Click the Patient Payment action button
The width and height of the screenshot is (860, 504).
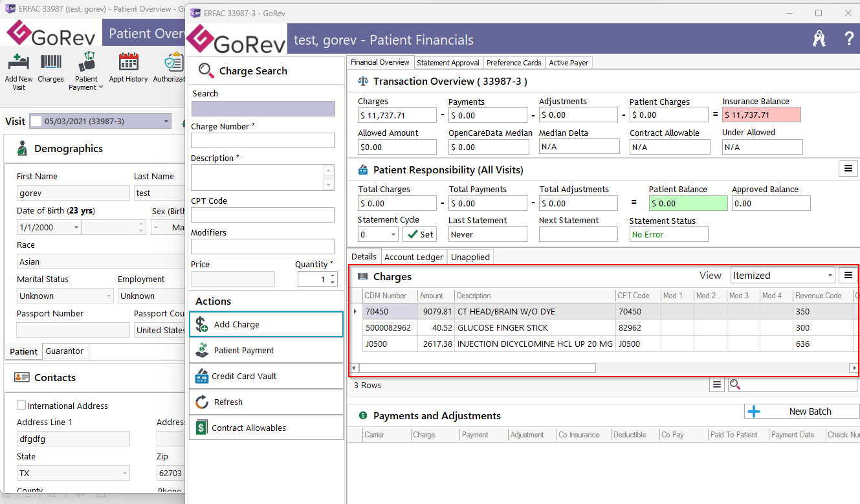point(266,350)
